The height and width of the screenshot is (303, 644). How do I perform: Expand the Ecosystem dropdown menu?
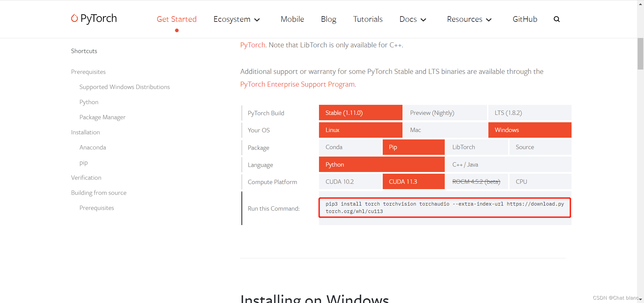pos(237,19)
